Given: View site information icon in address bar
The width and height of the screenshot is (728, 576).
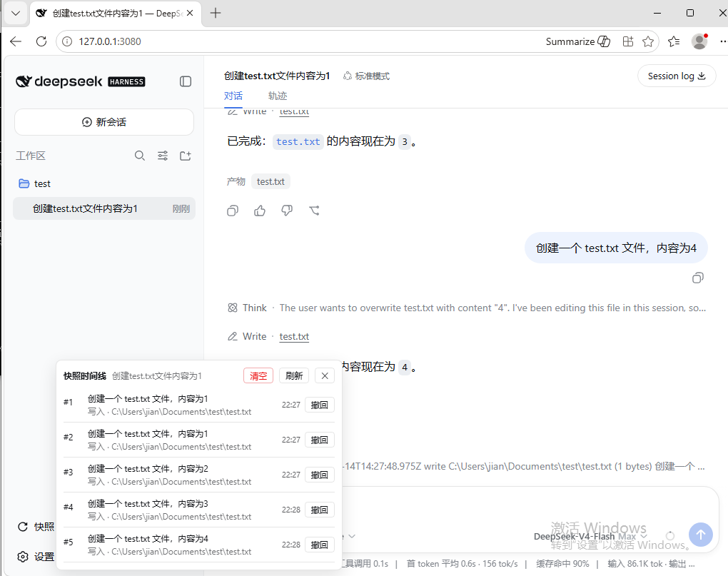Looking at the screenshot, I should (67, 41).
